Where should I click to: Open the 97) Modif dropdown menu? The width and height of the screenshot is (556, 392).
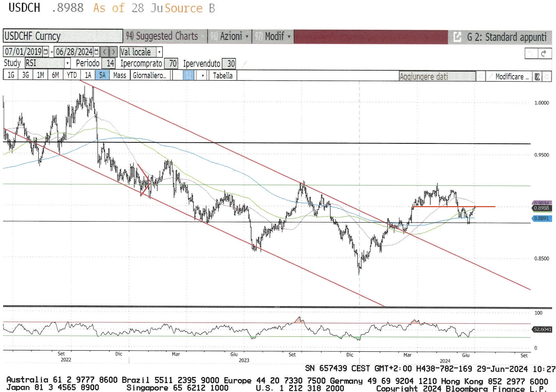273,36
